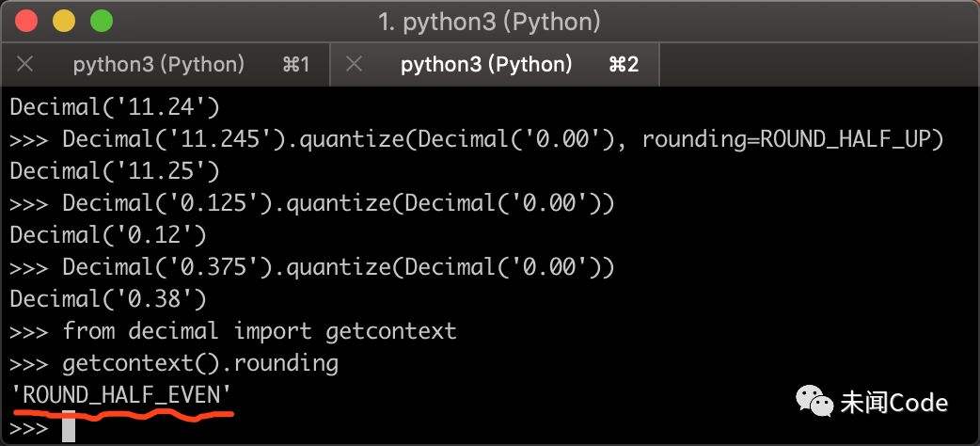The image size is (980, 446).
Task: Click the Decimal('0.38') output line
Action: pyautogui.click(x=108, y=299)
